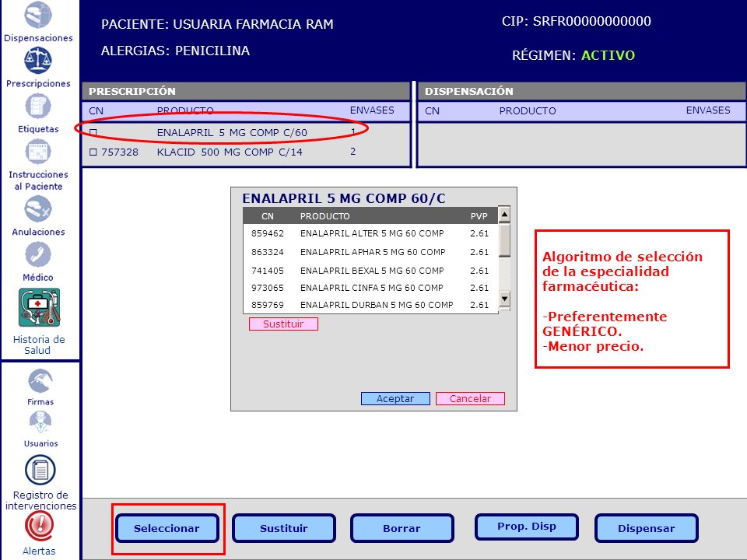The image size is (747, 560).
Task: Open the Prescripciones scales icon
Action: [38, 61]
